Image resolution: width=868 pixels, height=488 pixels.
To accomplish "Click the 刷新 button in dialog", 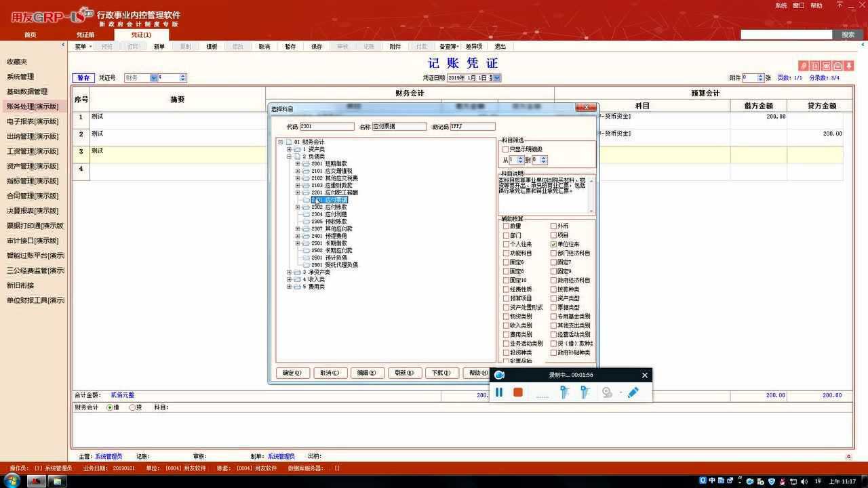I will [403, 373].
